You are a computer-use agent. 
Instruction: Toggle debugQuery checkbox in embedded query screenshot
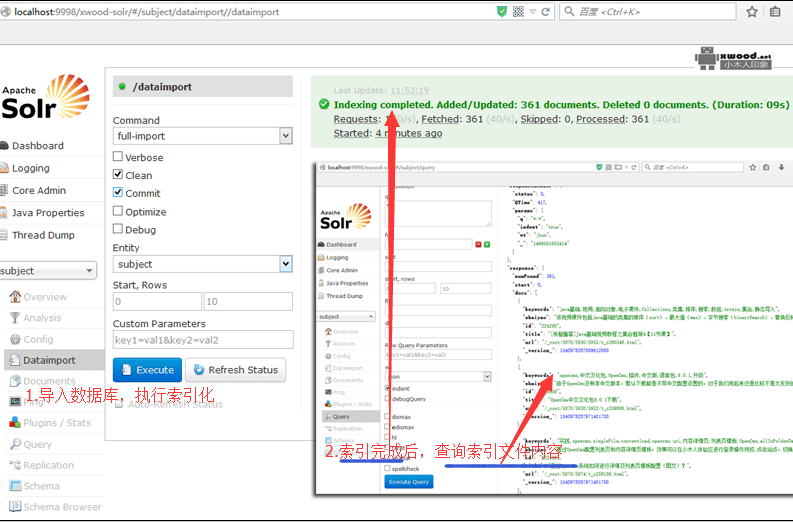pyautogui.click(x=387, y=399)
